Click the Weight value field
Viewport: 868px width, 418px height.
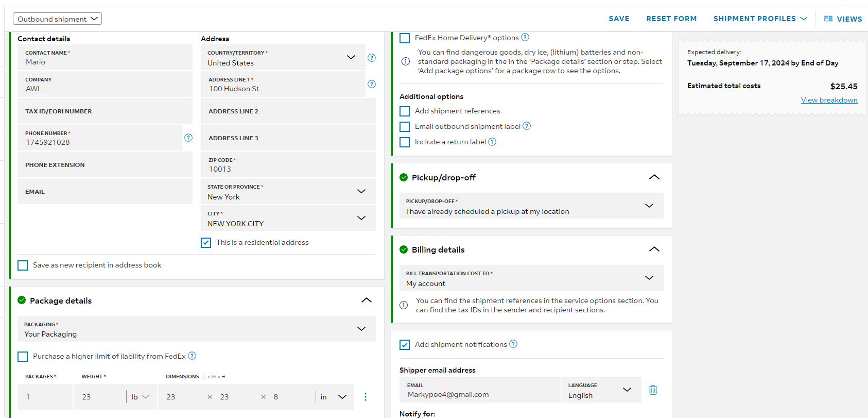pyautogui.click(x=100, y=397)
